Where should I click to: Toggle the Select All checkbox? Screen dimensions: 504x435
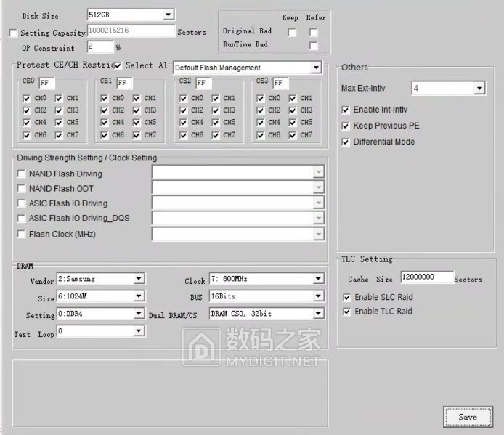click(118, 66)
